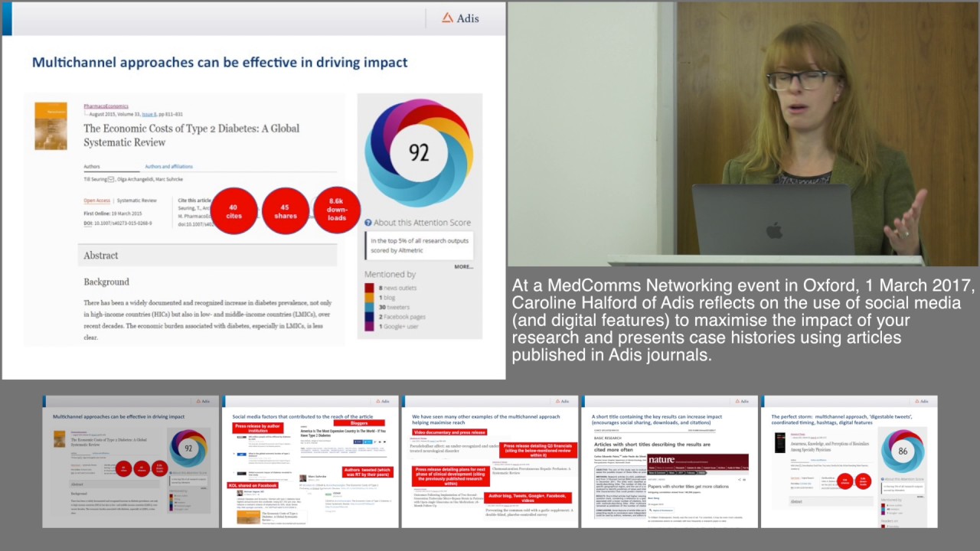Click the red 8.6k downloads circle
The height and width of the screenshot is (551, 980).
(337, 209)
